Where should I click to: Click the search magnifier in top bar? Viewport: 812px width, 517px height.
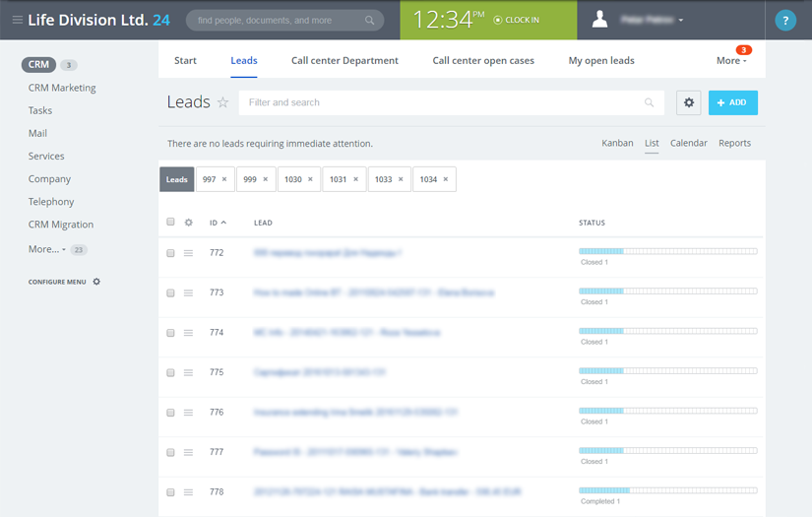coord(369,21)
